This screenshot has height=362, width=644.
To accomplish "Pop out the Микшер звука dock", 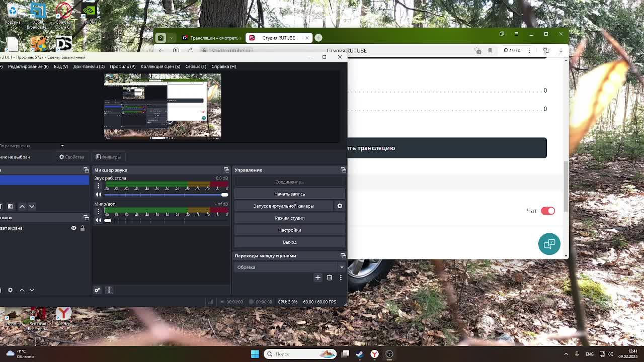I will [x=226, y=170].
